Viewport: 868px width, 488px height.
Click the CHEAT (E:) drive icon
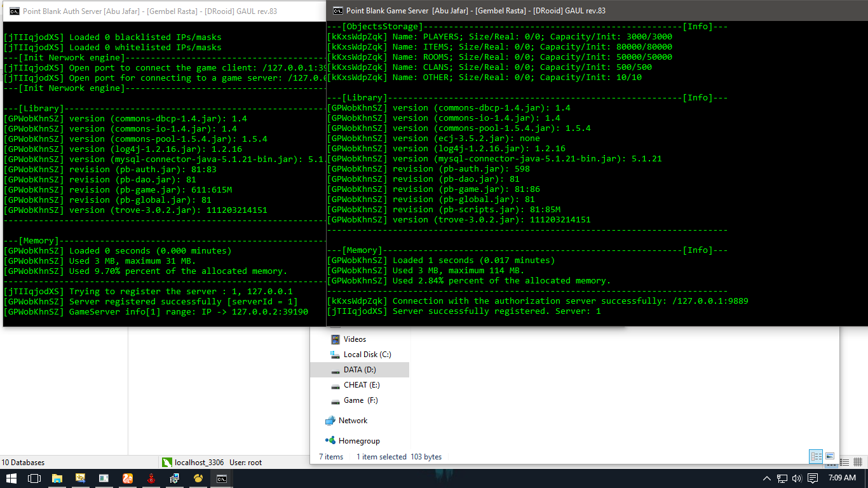pos(336,386)
